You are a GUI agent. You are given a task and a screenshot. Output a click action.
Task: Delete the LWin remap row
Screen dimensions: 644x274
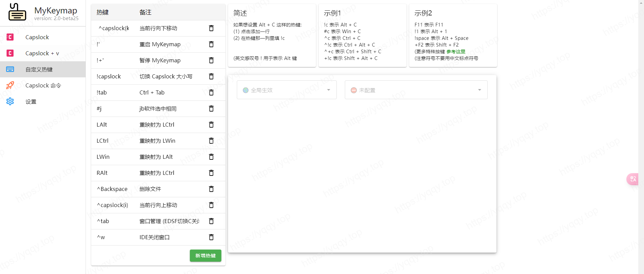coord(211,157)
